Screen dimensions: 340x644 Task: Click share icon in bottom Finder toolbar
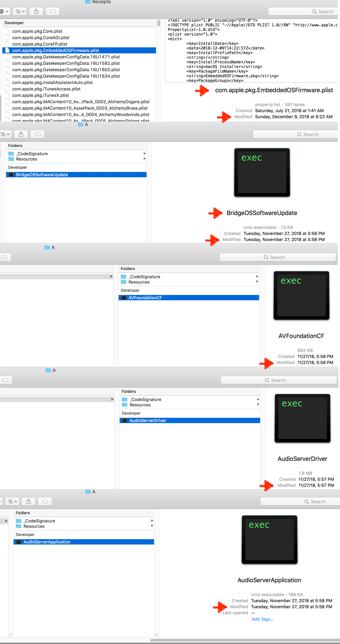pyautogui.click(x=29, y=501)
